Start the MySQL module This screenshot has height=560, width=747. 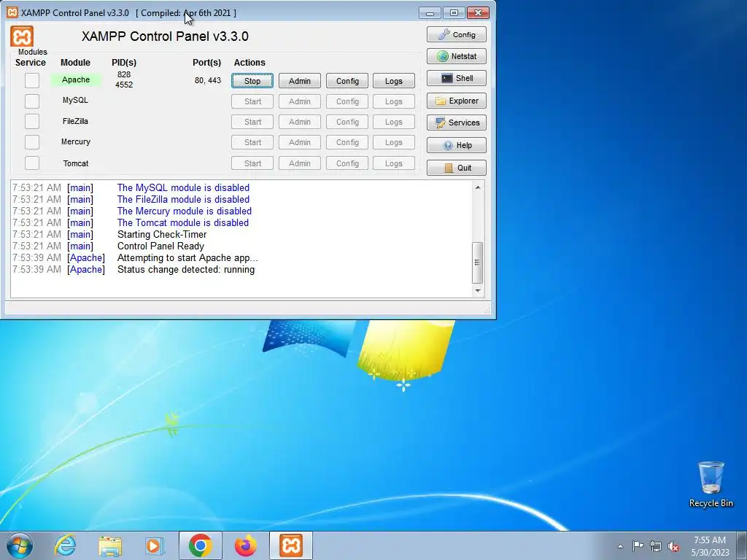pyautogui.click(x=252, y=101)
